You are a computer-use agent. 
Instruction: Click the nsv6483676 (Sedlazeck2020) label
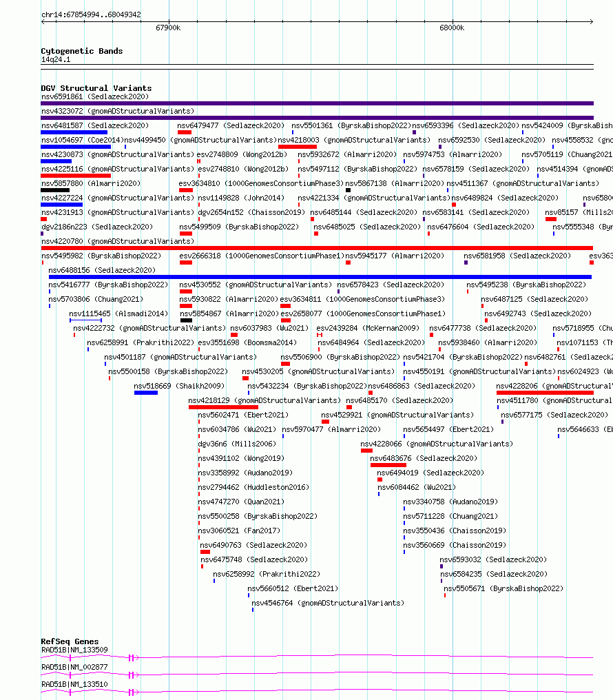(x=424, y=458)
